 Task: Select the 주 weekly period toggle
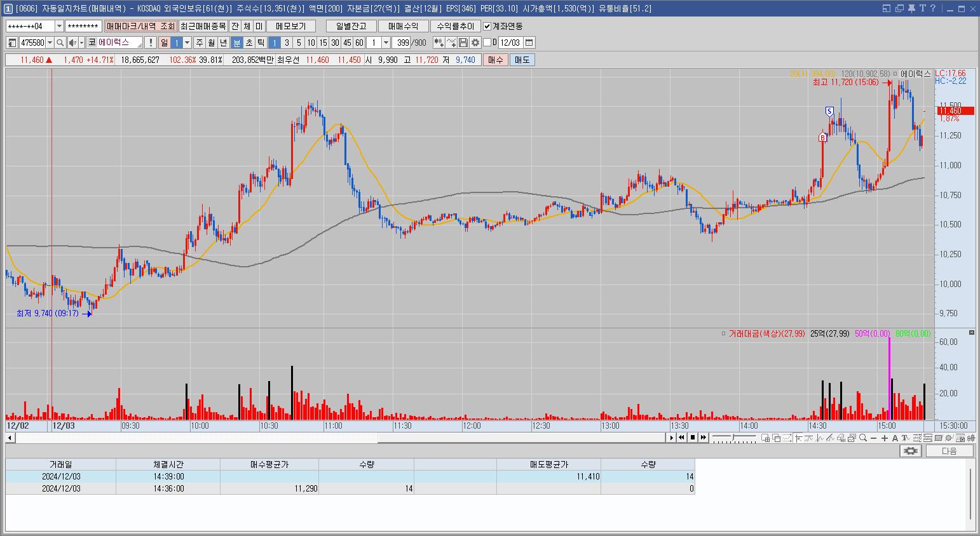[x=200, y=43]
